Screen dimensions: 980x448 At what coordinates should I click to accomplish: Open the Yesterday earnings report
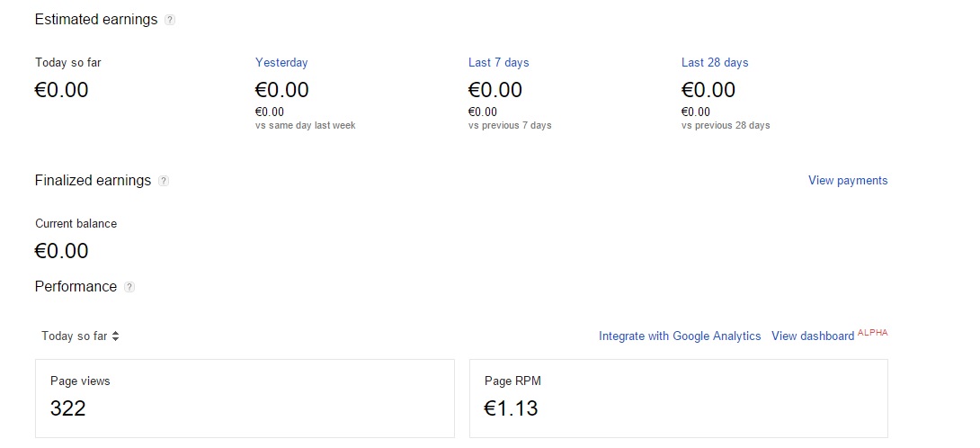pos(281,63)
